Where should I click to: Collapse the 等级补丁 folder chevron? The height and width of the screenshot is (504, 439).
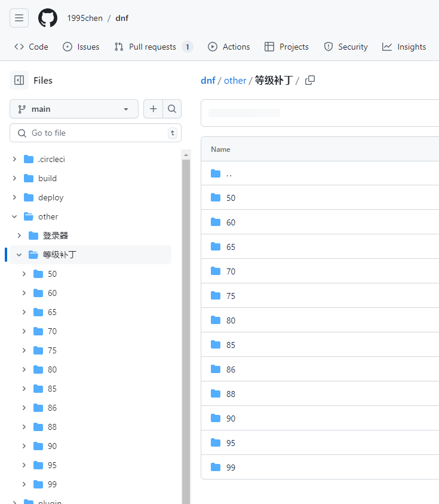19,255
